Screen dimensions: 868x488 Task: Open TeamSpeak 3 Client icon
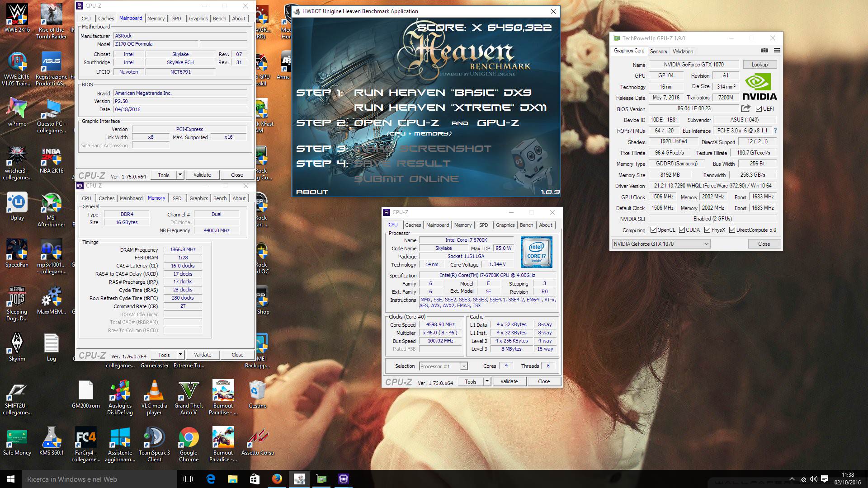coord(154,444)
